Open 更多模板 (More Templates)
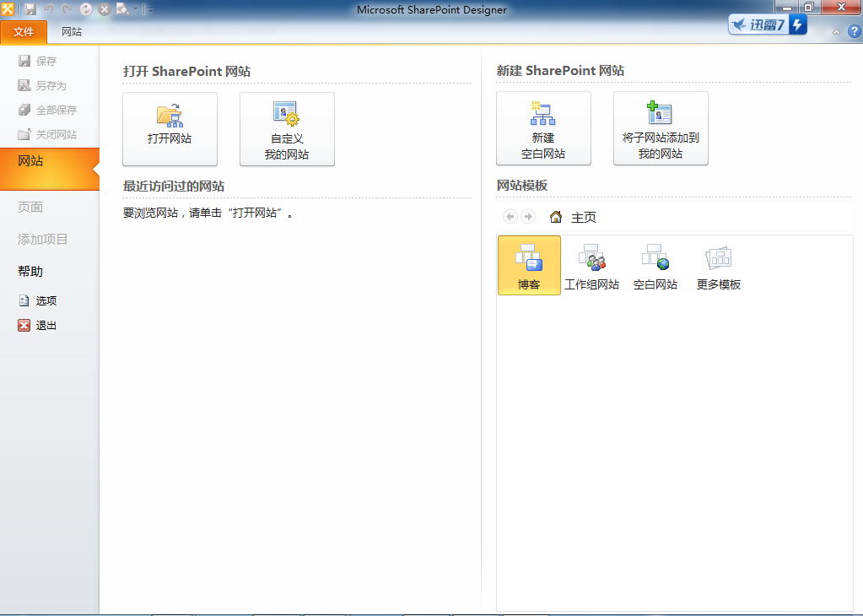This screenshot has width=863, height=616. tap(718, 265)
